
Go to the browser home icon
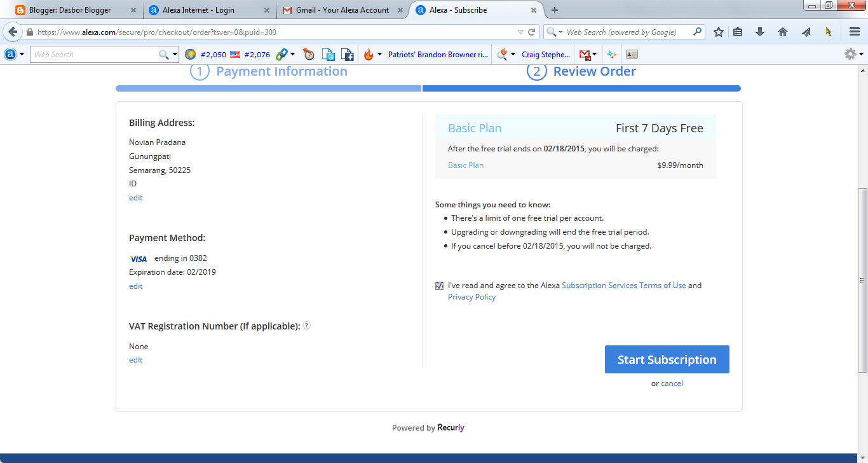coord(783,32)
